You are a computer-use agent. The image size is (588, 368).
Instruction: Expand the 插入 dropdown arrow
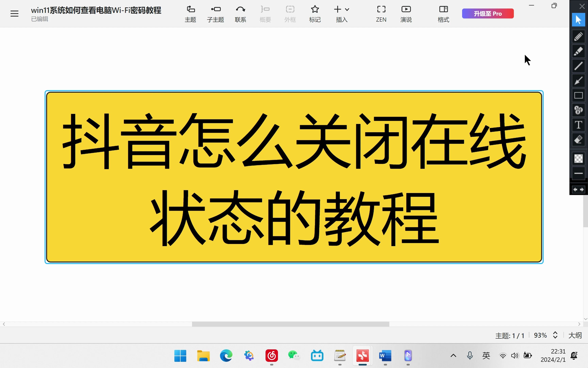click(347, 10)
